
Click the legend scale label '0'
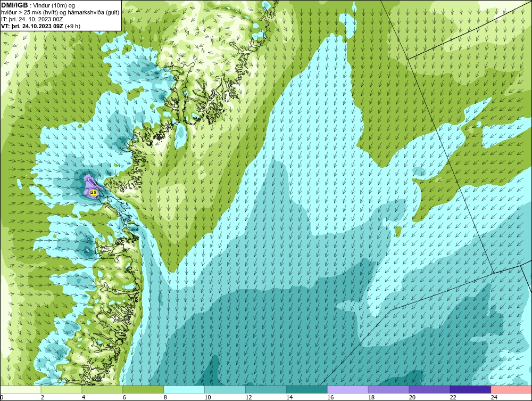[2, 397]
